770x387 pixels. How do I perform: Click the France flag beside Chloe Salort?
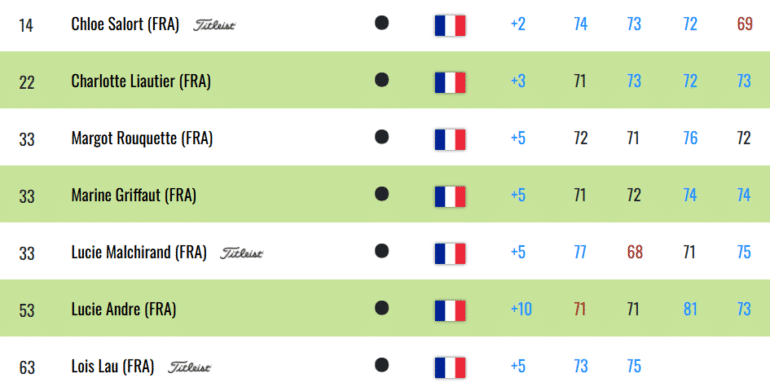450,26
